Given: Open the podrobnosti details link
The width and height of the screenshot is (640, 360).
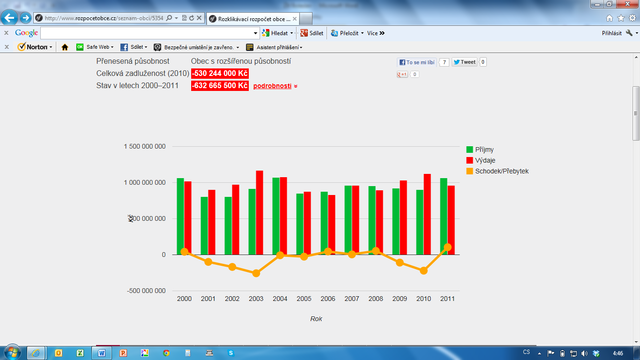Looking at the screenshot, I should [272, 86].
